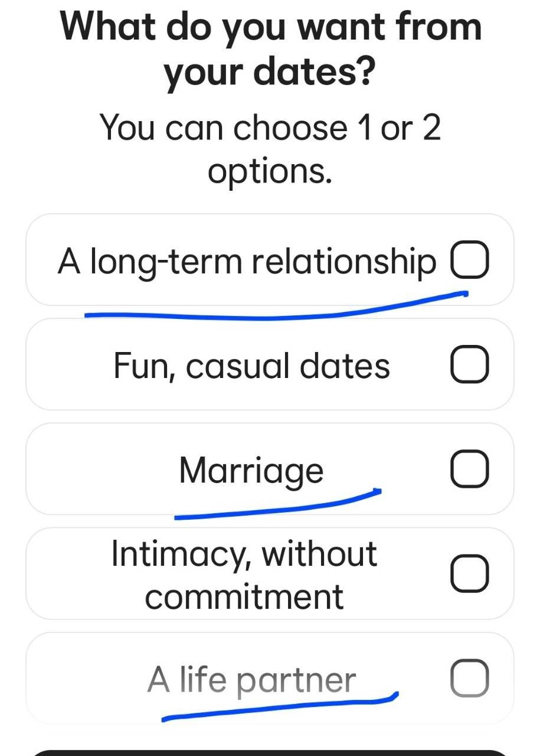Select the A life partner text
Screen dimensions: 540x756
pos(252,680)
